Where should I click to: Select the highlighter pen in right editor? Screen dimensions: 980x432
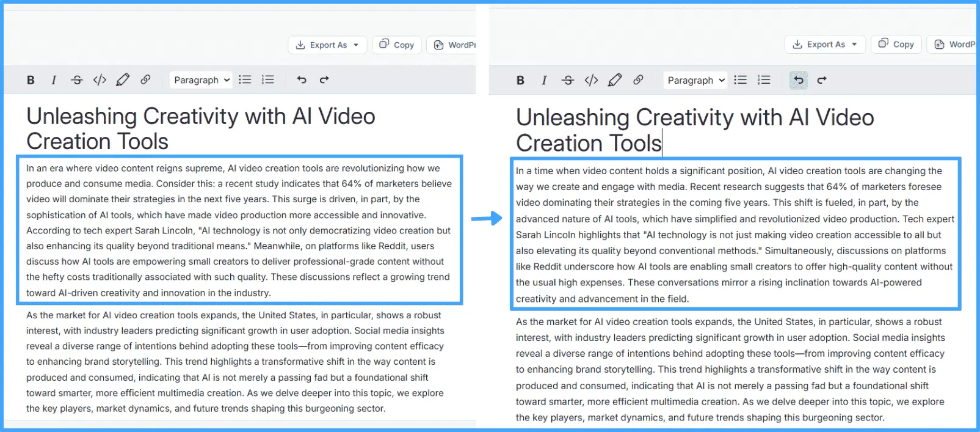(x=615, y=80)
